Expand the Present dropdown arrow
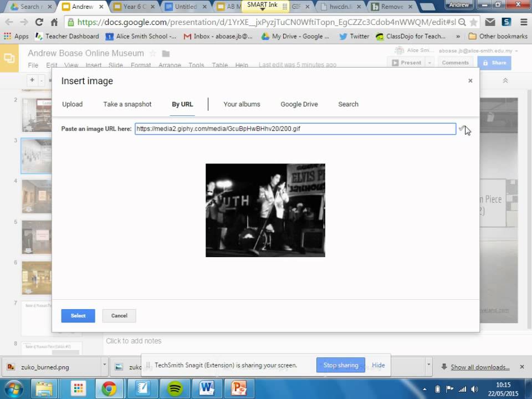 (429, 63)
